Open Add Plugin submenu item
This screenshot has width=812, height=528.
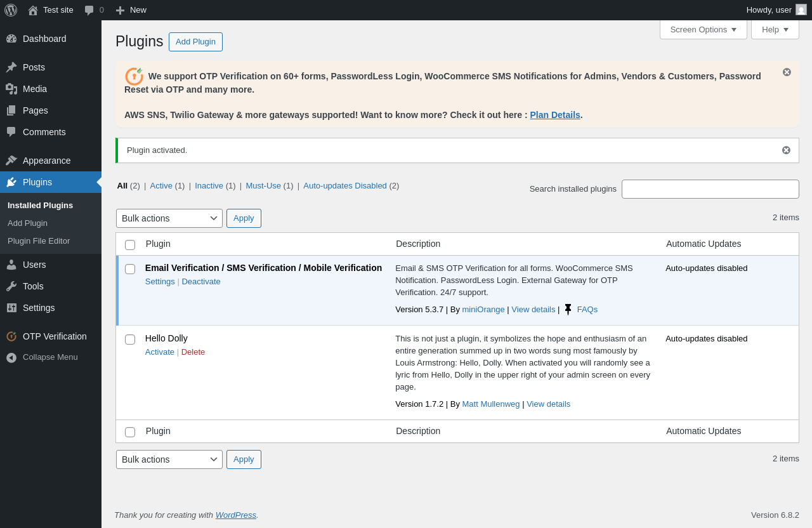click(x=27, y=223)
